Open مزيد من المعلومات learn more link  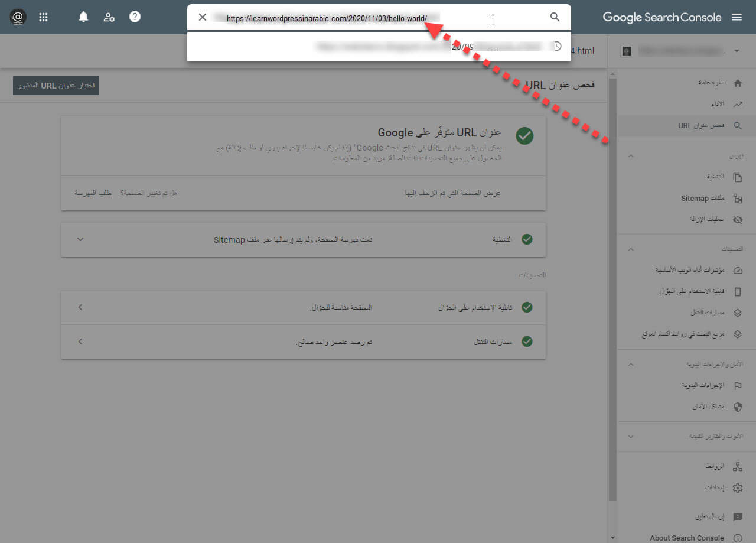coord(359,158)
